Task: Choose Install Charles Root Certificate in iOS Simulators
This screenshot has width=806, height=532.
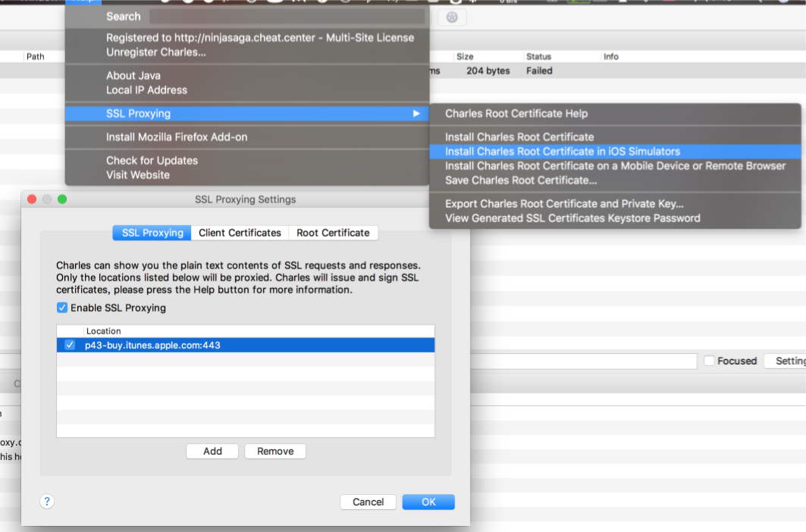Action: tap(562, 152)
